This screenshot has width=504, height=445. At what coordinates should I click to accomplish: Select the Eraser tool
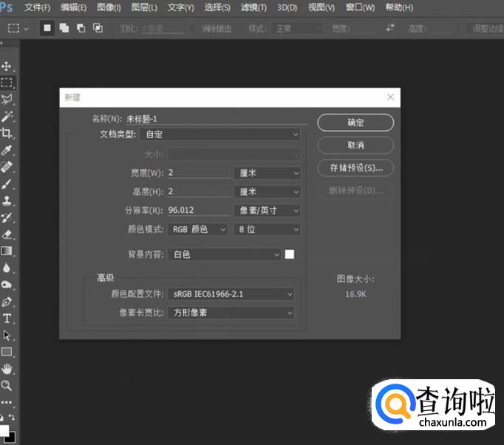(x=7, y=234)
